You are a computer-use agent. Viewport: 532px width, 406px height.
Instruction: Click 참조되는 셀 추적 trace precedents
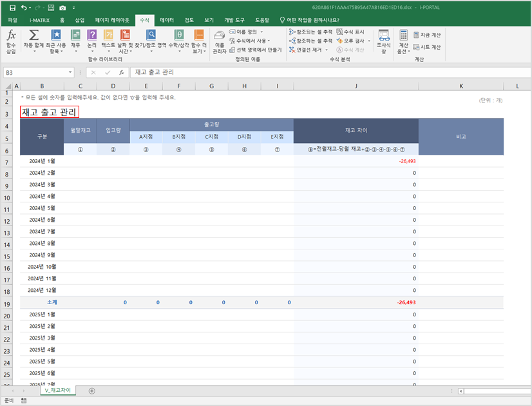[311, 32]
